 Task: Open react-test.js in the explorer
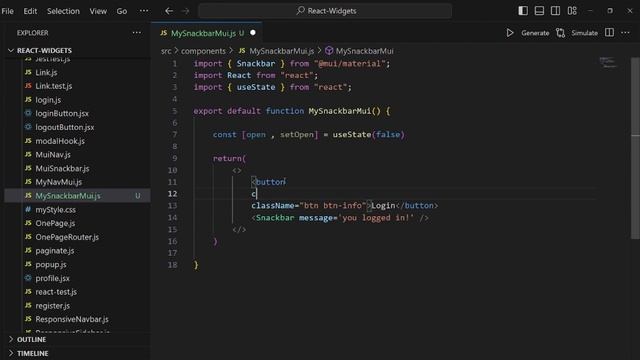pyautogui.click(x=56, y=292)
